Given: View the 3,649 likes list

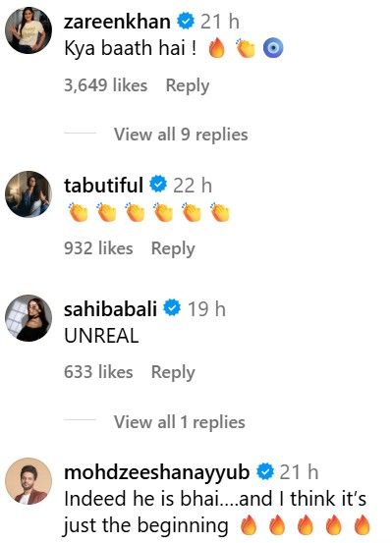Looking at the screenshot, I should point(106,85).
